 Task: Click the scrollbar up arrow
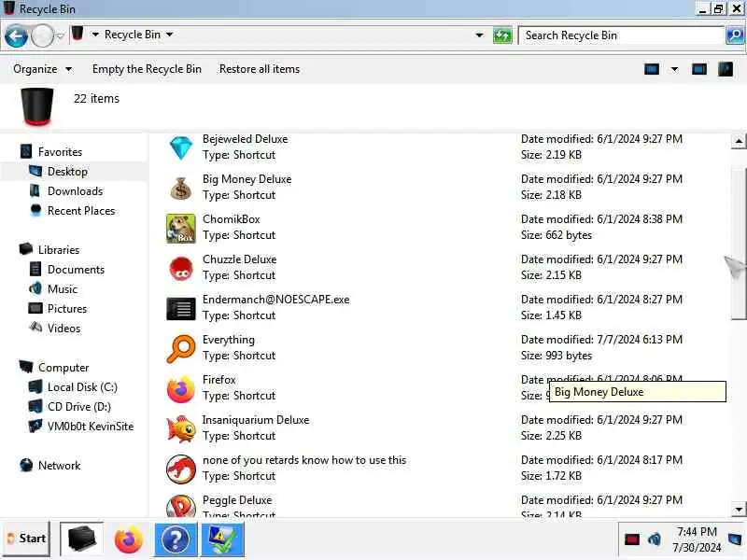click(739, 141)
